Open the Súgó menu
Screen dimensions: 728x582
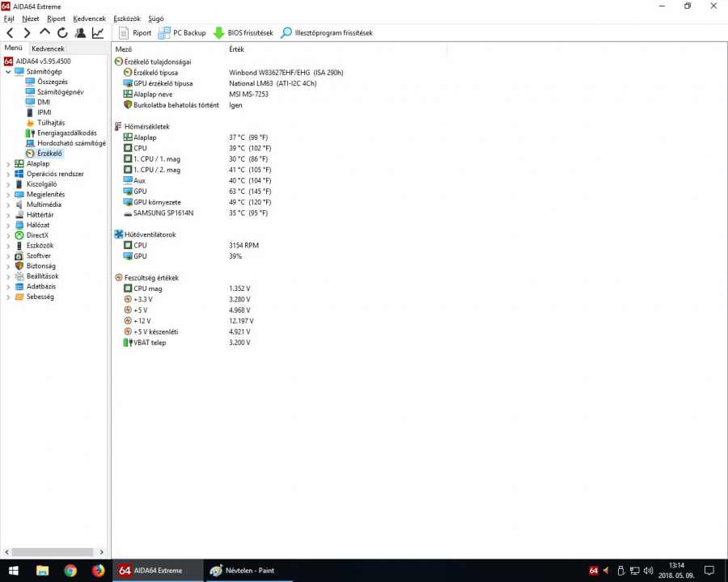tap(156, 19)
